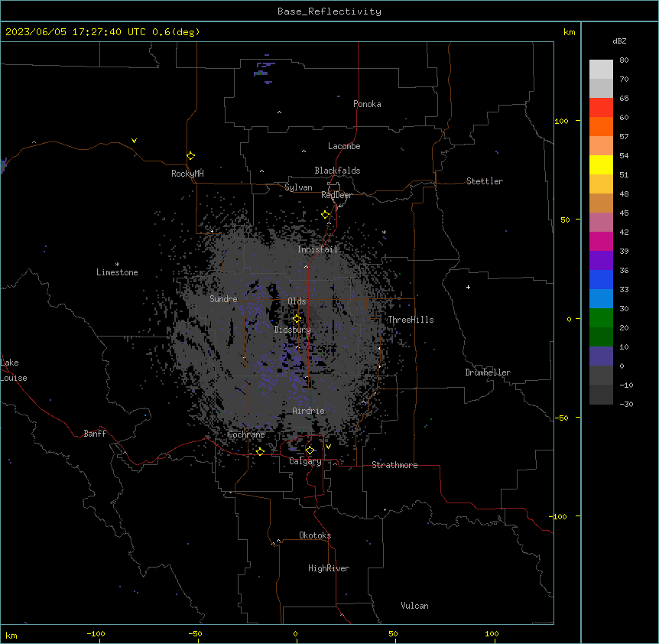Image resolution: width=659 pixels, height=644 pixels.
Task: Click the Innisfail label
Action: click(x=317, y=249)
